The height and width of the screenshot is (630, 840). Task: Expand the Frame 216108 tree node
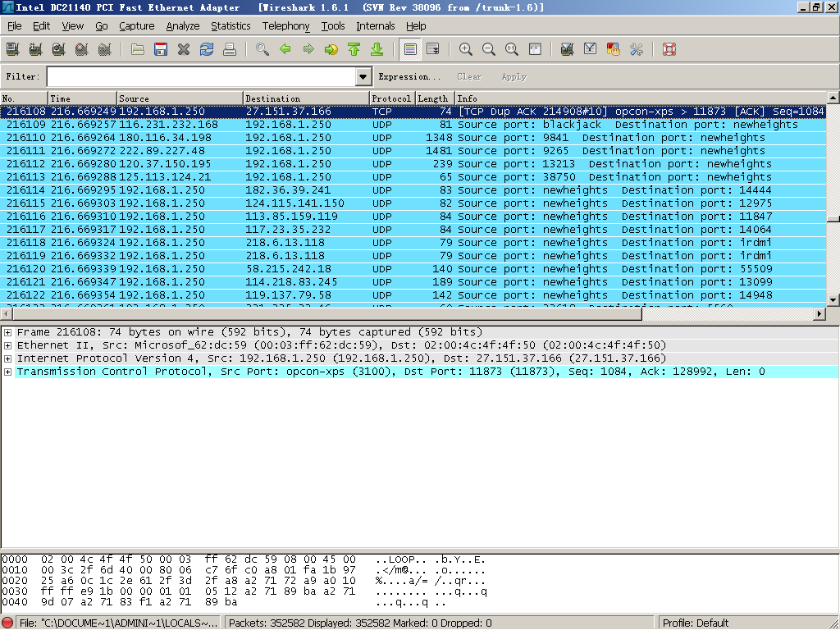7,332
